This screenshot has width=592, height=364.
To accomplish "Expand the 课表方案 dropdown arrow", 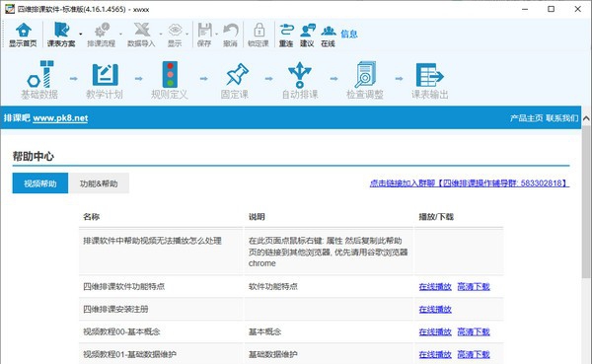I will [81, 34].
